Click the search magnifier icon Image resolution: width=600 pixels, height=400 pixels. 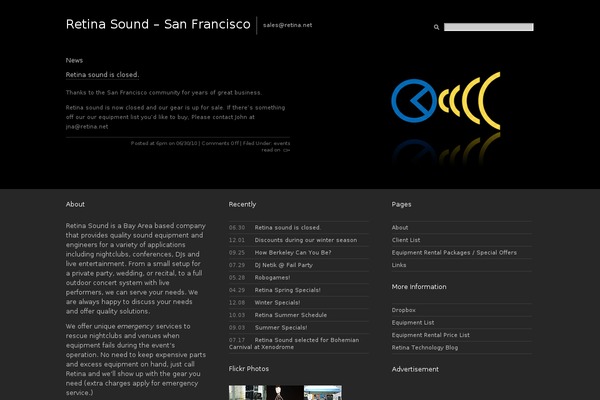[x=436, y=27]
